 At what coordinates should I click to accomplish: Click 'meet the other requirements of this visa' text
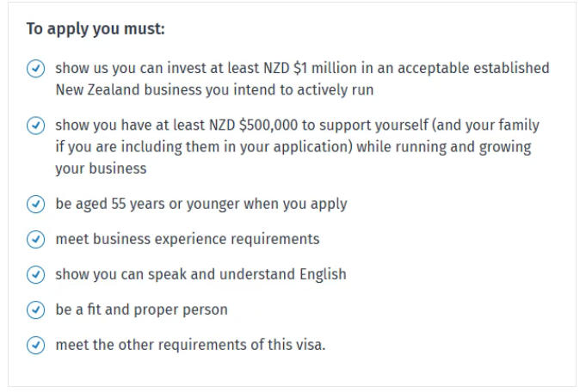190,346
